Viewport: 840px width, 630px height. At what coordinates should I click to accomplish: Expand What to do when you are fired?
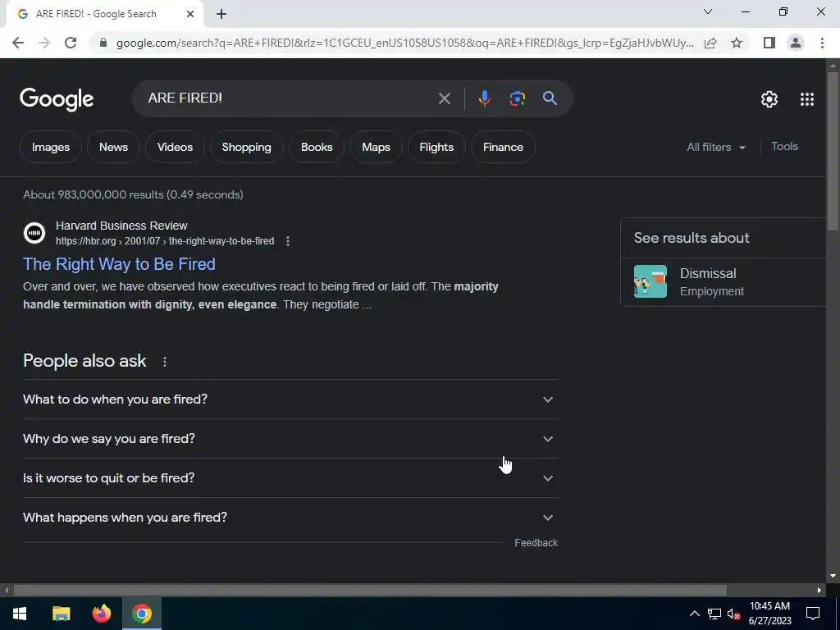point(290,399)
